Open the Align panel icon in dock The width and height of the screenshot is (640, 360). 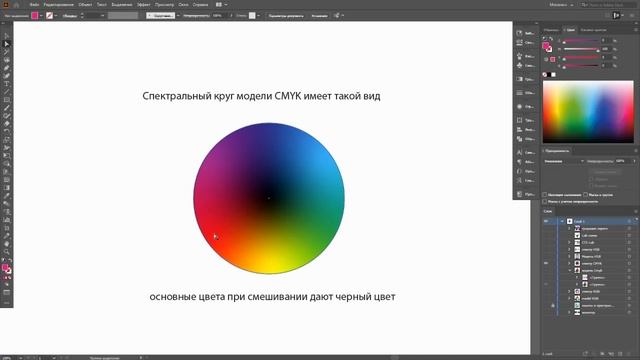pos(519,129)
